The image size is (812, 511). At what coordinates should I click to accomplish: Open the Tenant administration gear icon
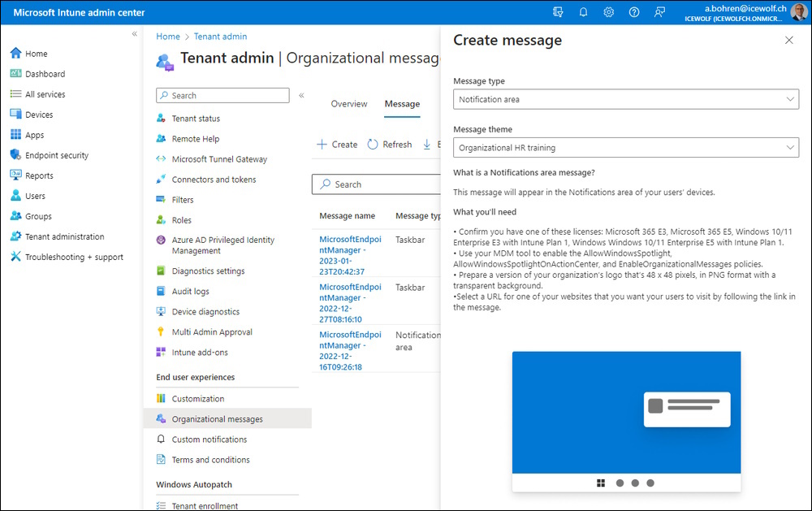click(x=15, y=236)
